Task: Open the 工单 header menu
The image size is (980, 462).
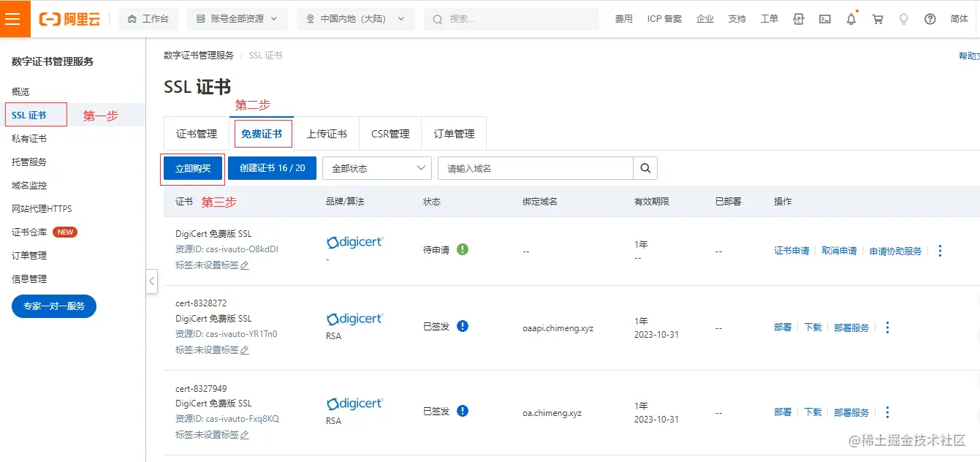Action: click(x=770, y=19)
